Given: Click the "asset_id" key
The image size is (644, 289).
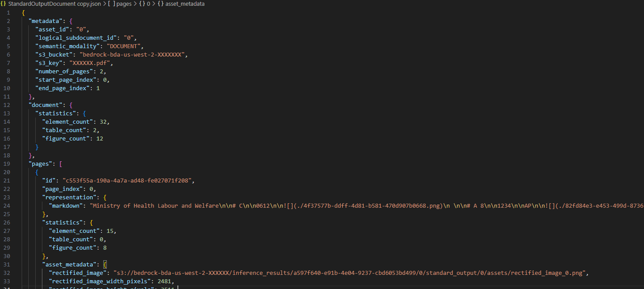Looking at the screenshot, I should click(52, 29).
